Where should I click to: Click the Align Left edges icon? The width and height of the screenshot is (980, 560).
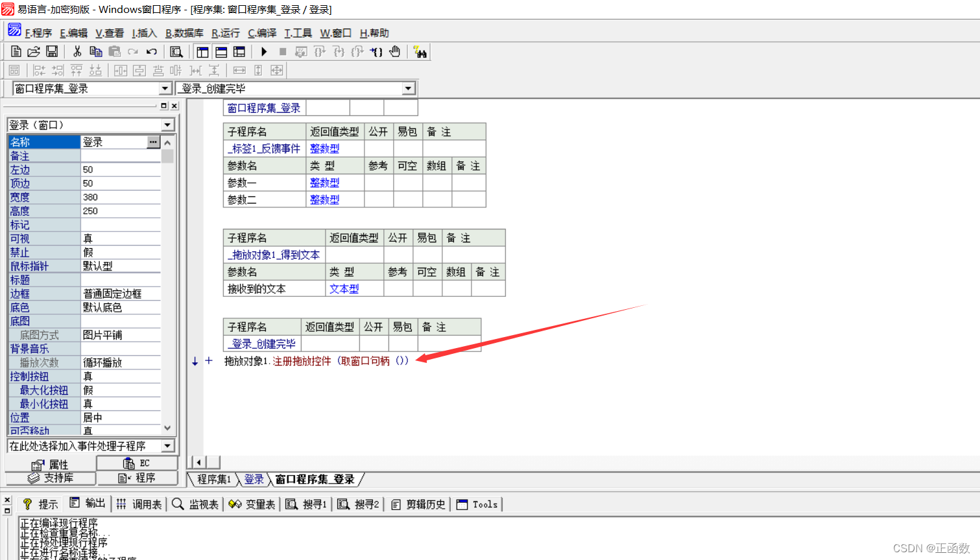point(40,70)
